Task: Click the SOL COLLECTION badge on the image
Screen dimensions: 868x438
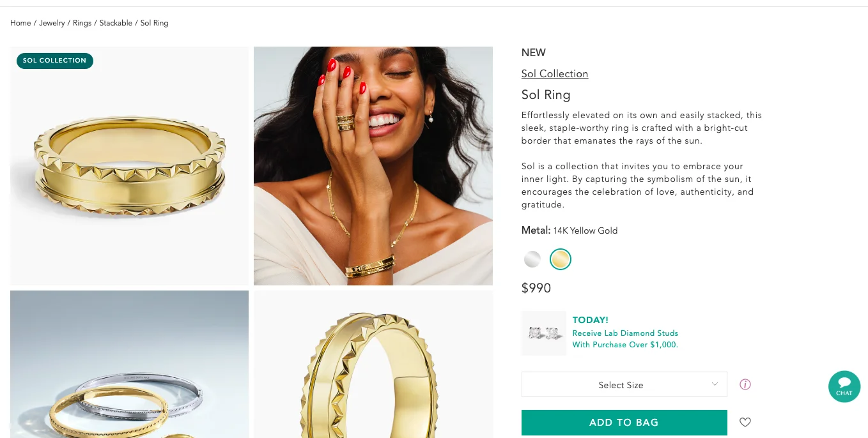Action: pos(54,61)
